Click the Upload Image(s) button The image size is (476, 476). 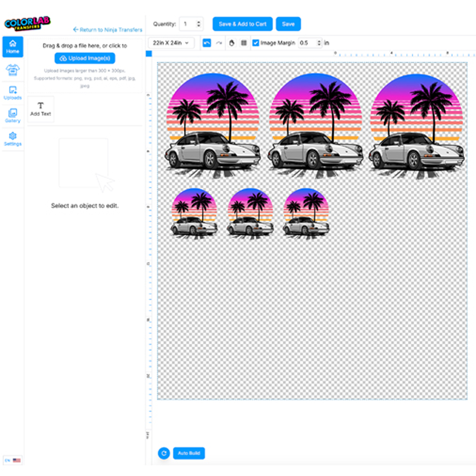pyautogui.click(x=85, y=58)
